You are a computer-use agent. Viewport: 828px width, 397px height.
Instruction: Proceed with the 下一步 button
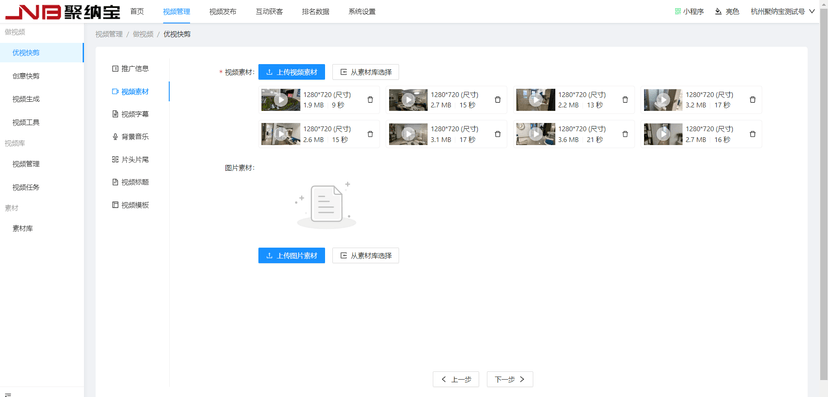[510, 379]
